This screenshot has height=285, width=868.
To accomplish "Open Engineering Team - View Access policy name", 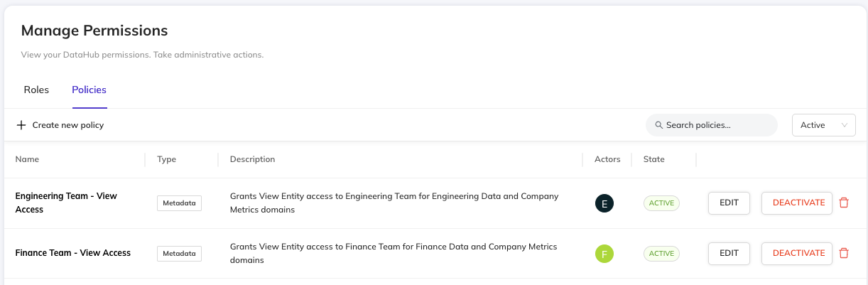I will pyautogui.click(x=66, y=203).
